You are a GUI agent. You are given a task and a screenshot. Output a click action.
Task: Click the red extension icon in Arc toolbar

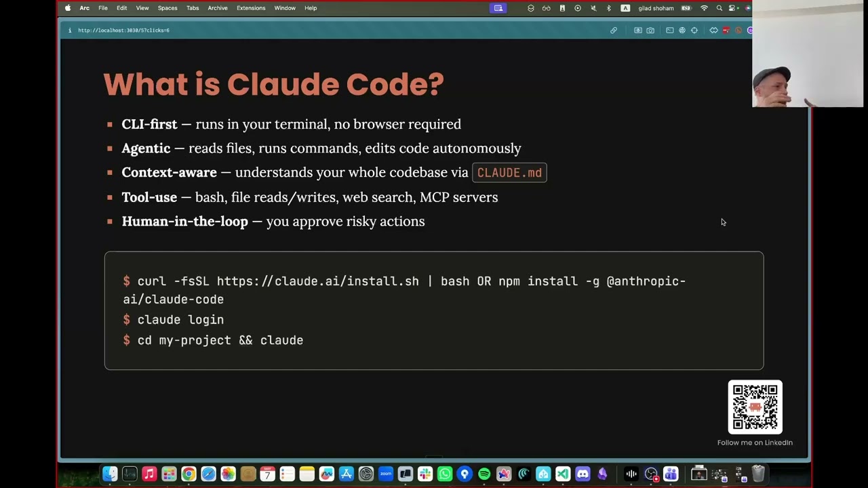click(x=726, y=30)
